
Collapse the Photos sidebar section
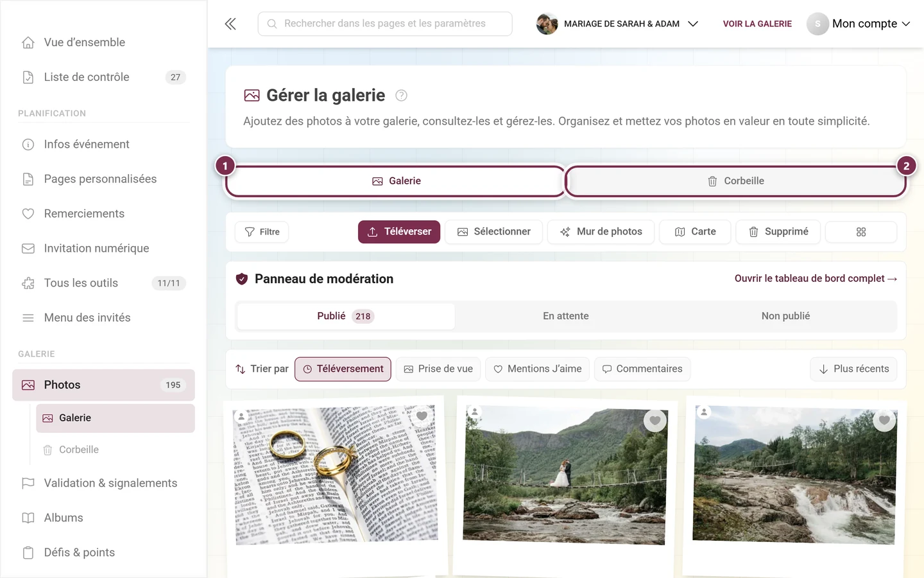103,385
